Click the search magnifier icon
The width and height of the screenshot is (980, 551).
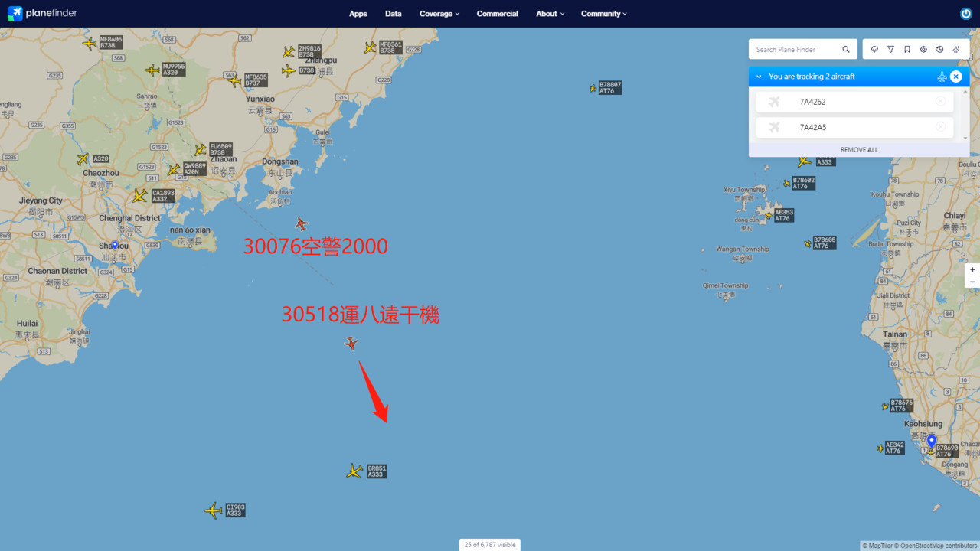[846, 49]
